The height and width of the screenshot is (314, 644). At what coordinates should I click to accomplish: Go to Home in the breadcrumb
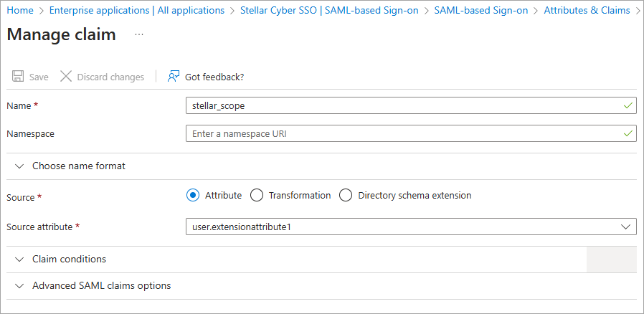[x=20, y=10]
